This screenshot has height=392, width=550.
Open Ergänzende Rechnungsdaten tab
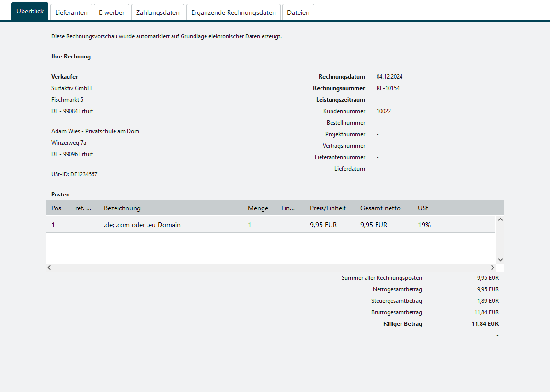pos(233,12)
